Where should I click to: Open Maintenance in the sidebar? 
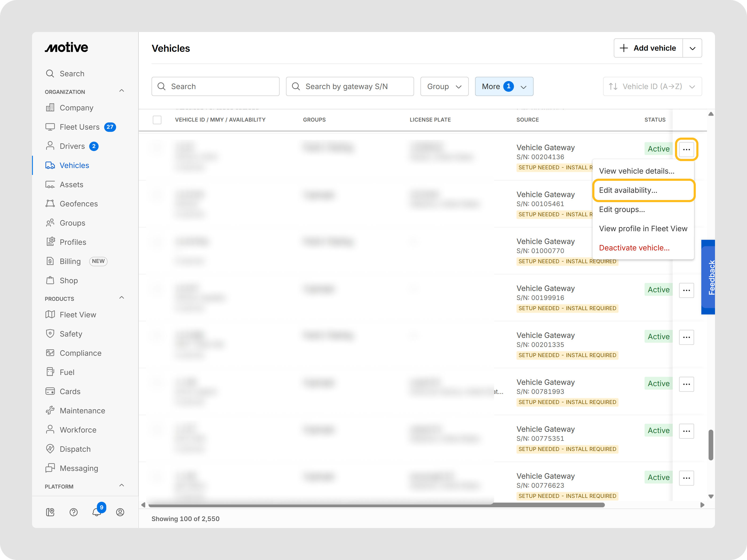82,410
